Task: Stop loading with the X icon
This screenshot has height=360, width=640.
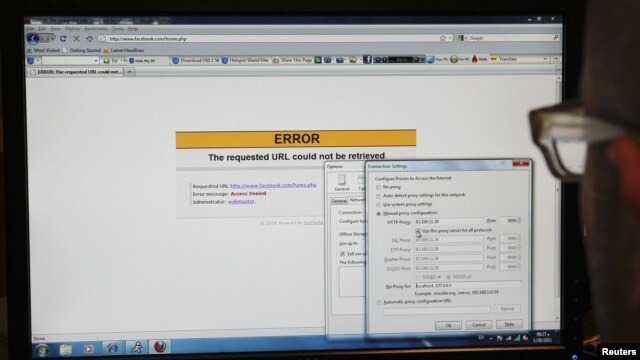Action: pyautogui.click(x=76, y=38)
